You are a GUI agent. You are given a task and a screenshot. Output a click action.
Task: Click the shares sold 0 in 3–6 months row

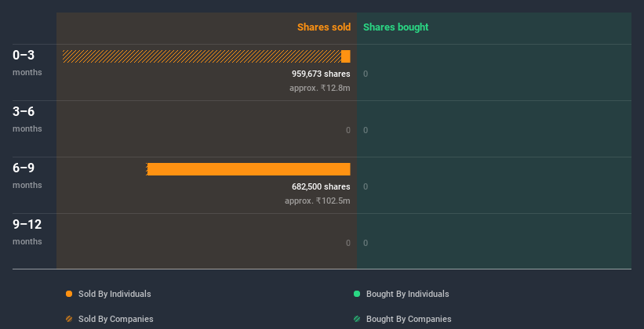pyautogui.click(x=348, y=131)
